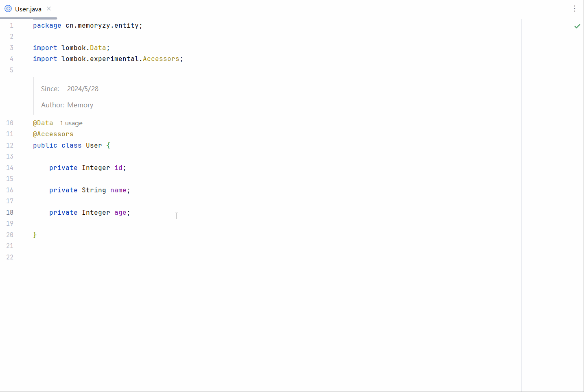This screenshot has height=392, width=584.
Task: Click the 'name' field identifier
Action: tap(118, 190)
